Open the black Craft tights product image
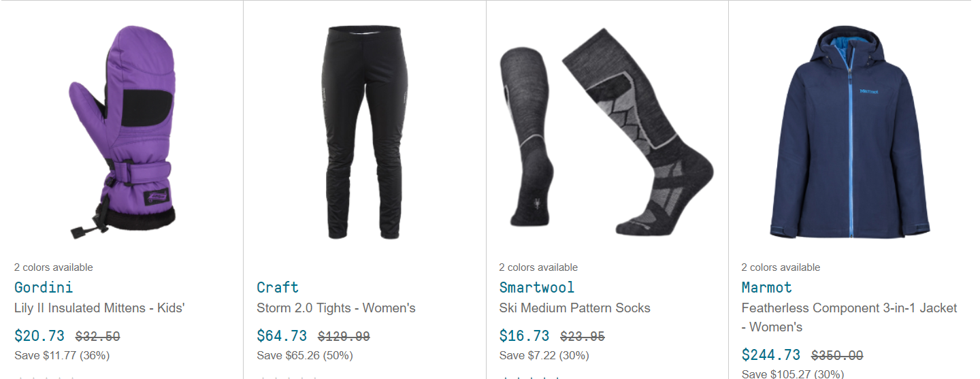The width and height of the screenshot is (980, 379). click(364, 133)
